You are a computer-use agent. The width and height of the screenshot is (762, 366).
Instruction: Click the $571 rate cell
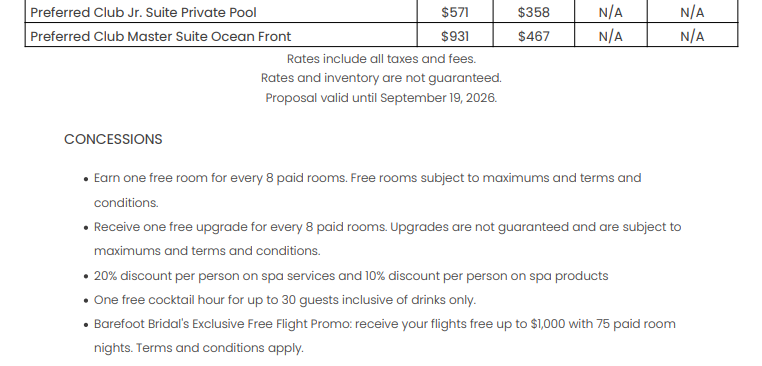click(455, 13)
